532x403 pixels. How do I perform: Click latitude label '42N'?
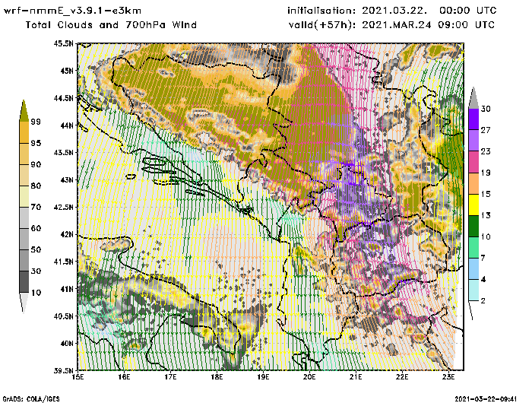point(67,234)
